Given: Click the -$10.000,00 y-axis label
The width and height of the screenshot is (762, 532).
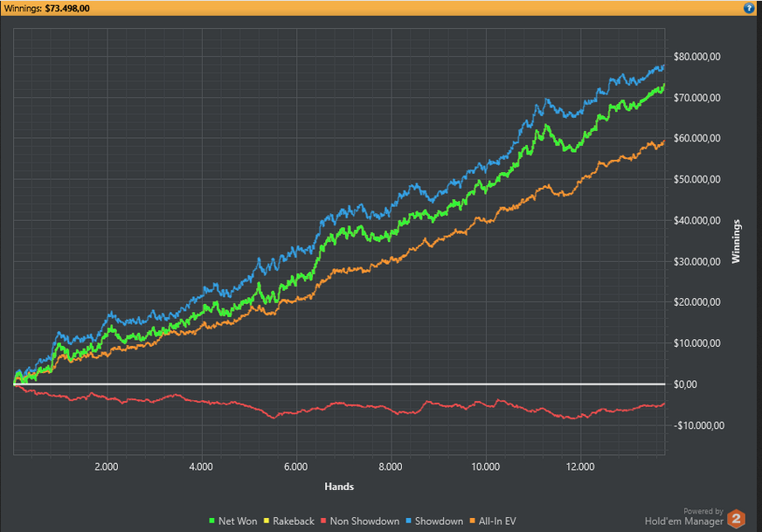Looking at the screenshot, I should [x=699, y=425].
